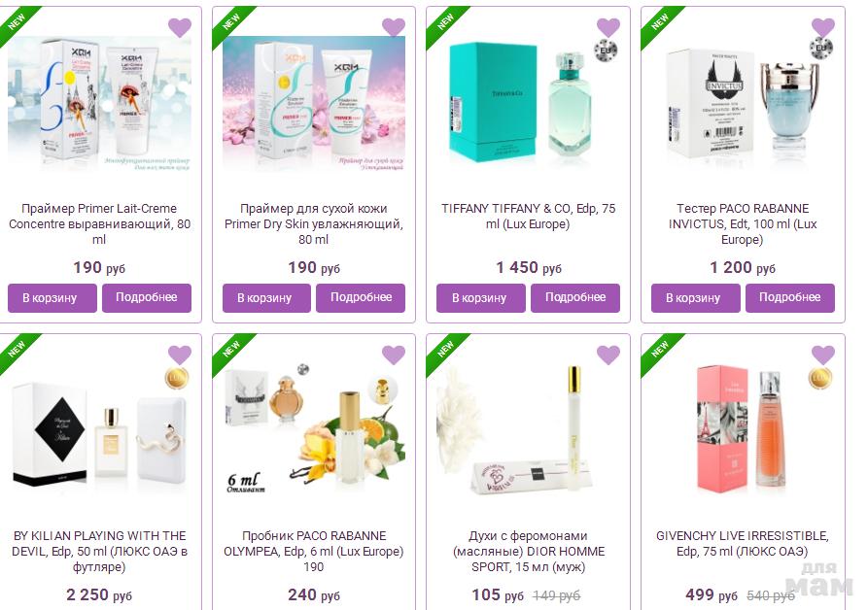This screenshot has width=868, height=610.
Task: Open Пробник Paco Rabanne Olympea title link
Action: coord(313,551)
